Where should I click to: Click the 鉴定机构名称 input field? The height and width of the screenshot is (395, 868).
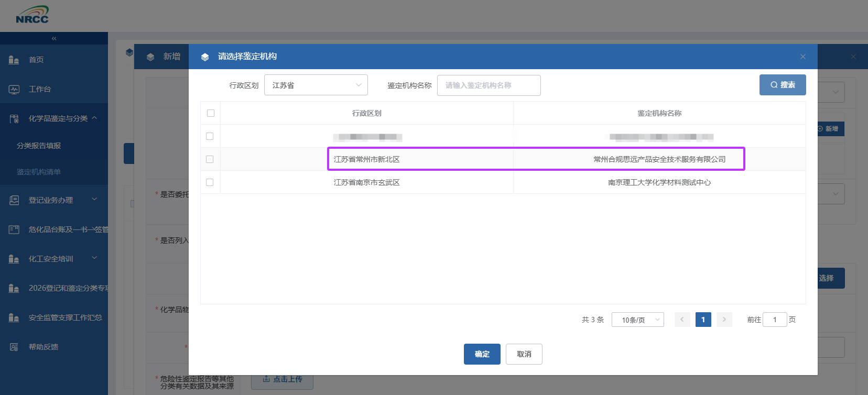tap(489, 85)
